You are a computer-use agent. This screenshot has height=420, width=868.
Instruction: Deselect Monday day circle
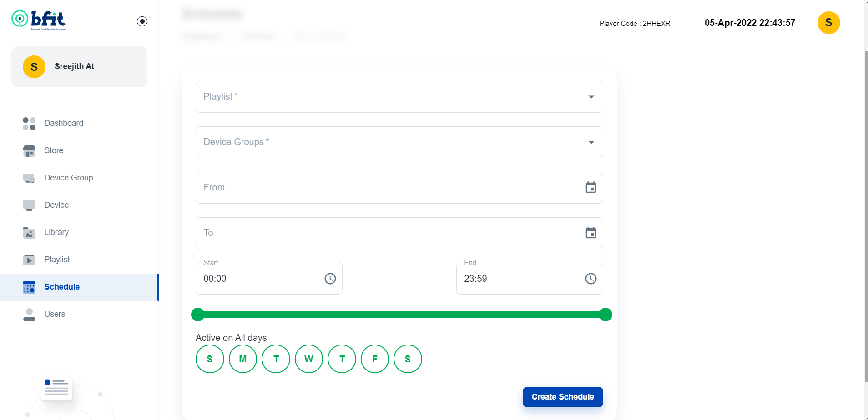[242, 359]
